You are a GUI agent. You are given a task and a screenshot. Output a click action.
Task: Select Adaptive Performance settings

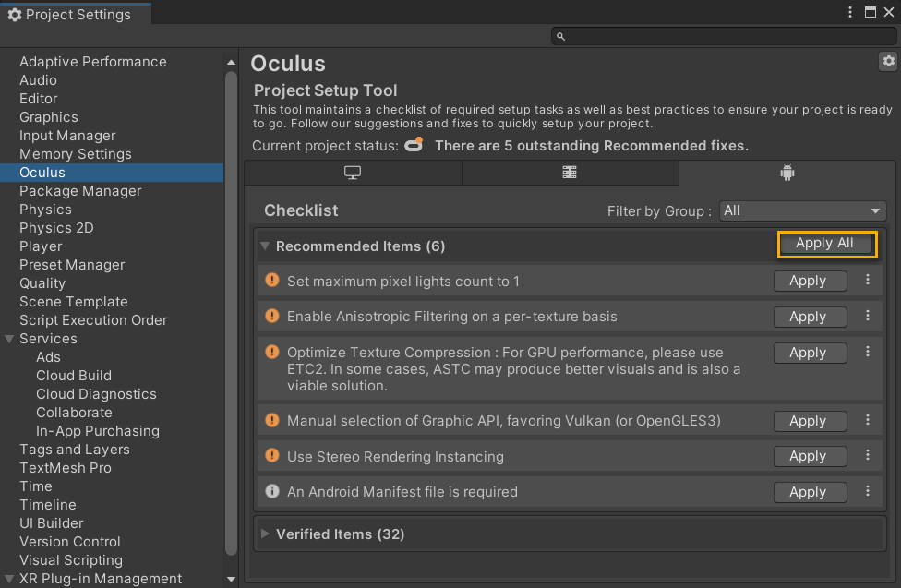click(93, 62)
